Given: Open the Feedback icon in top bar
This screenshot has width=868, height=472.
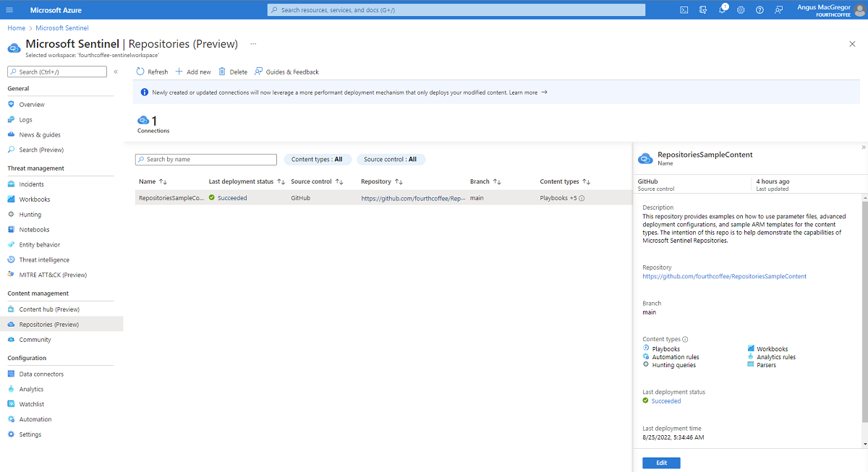Looking at the screenshot, I should [778, 10].
